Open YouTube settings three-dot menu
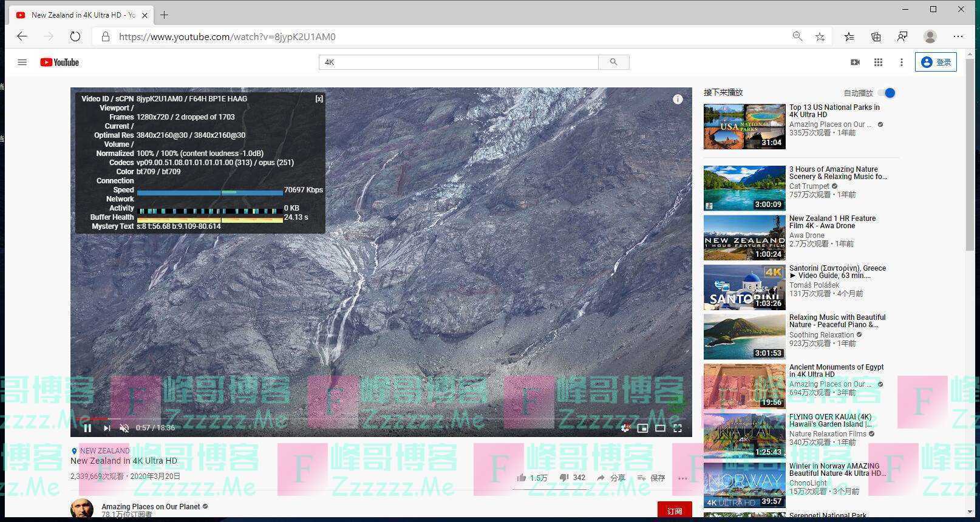Viewport: 980px width, 522px height. click(902, 62)
